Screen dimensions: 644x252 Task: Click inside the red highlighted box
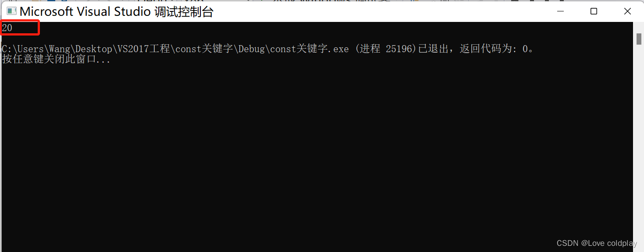point(20,28)
